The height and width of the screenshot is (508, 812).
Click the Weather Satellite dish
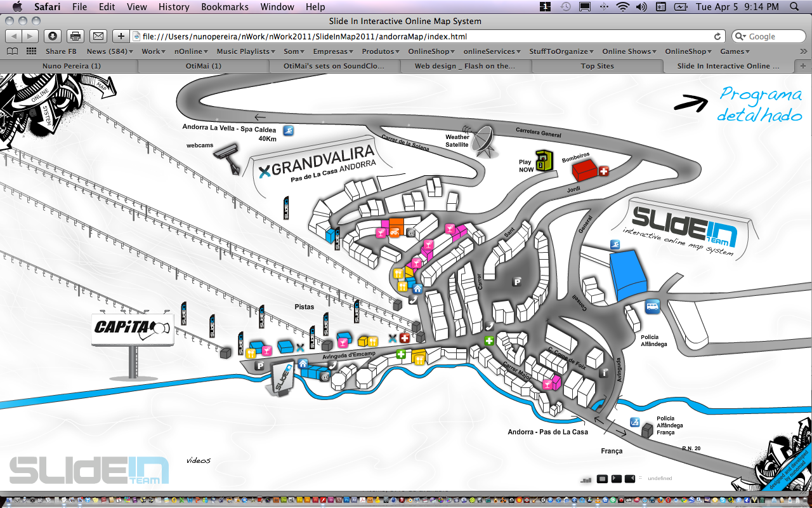click(x=483, y=142)
